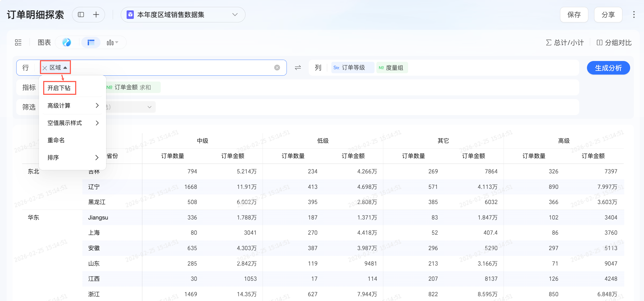The image size is (644, 301).
Task: Open the filter value dropdown chevron
Action: (150, 107)
